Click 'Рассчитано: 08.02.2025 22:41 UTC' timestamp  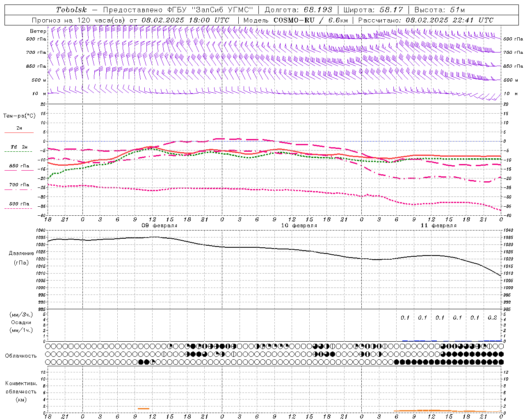tap(426, 20)
